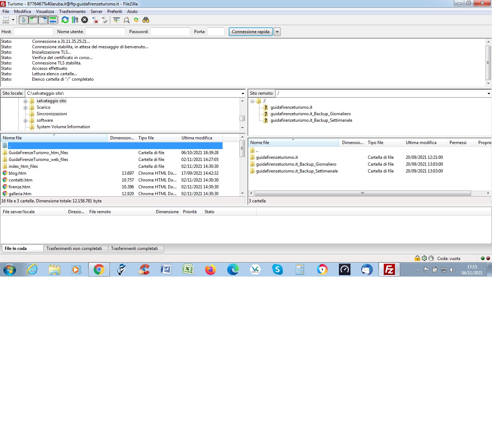Screen dimensions: 492x448
Task: Sort local files by Ultima modifica
Action: coord(201,138)
